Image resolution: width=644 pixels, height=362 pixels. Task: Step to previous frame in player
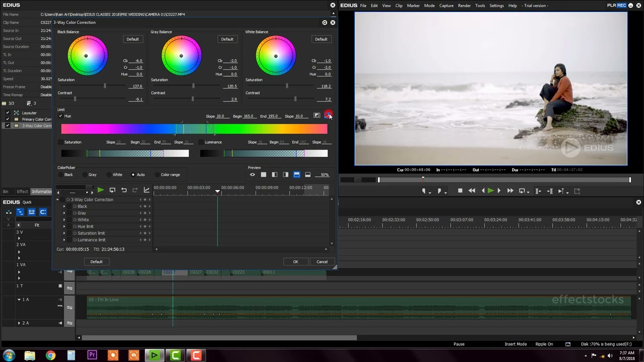(483, 191)
